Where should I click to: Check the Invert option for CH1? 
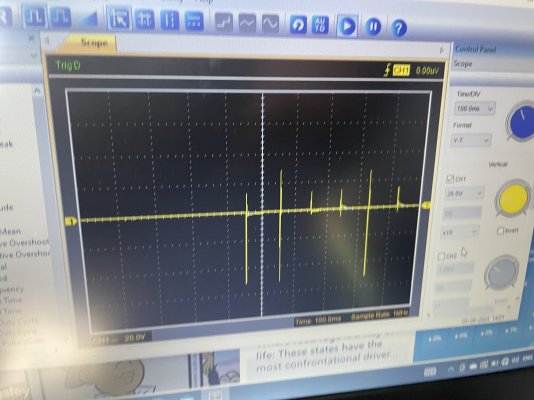pyautogui.click(x=500, y=230)
